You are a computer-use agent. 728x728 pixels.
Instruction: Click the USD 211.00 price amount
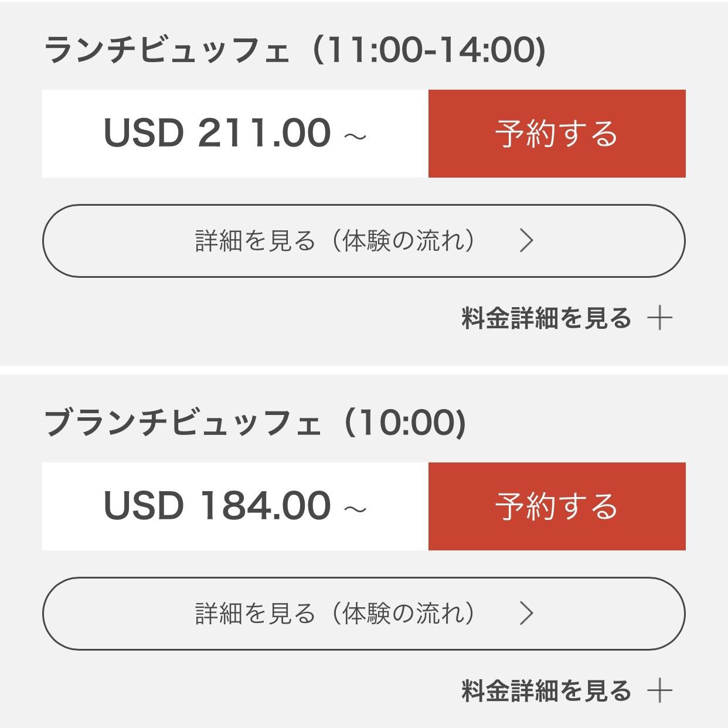coord(217,133)
